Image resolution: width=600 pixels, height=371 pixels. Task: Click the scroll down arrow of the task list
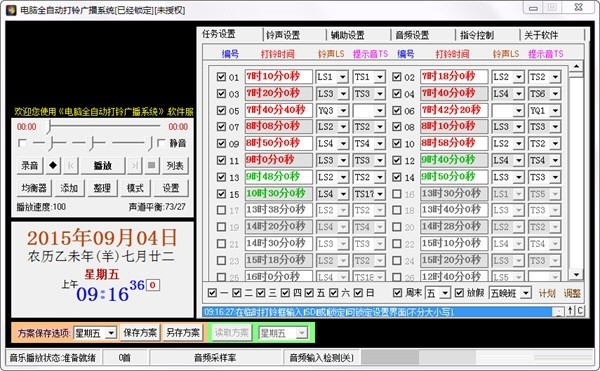pos(576,274)
